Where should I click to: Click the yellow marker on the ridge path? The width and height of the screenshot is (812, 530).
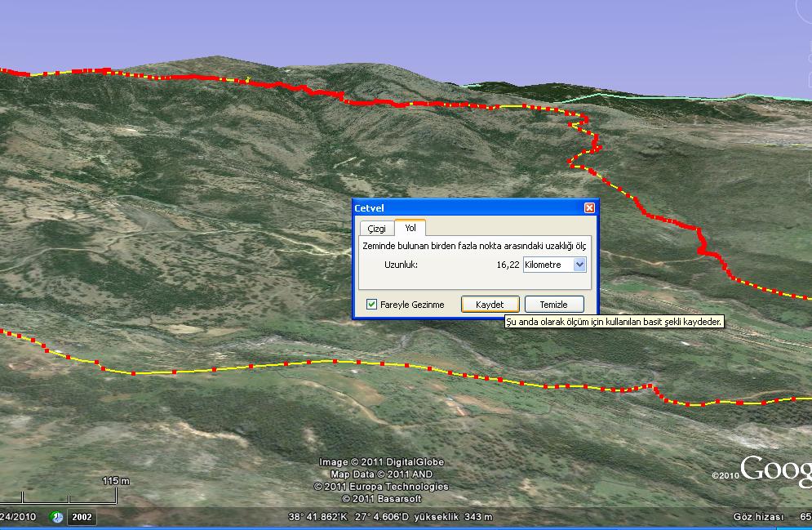(x=247, y=79)
